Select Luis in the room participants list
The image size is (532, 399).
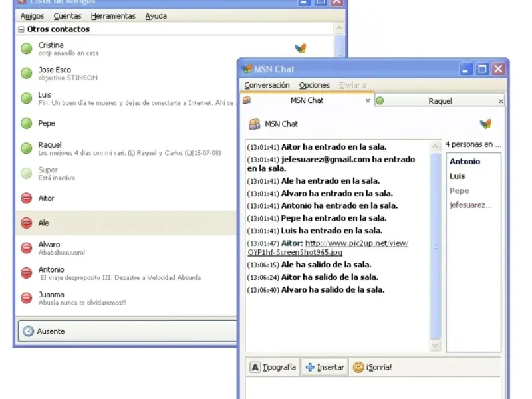pyautogui.click(x=457, y=176)
